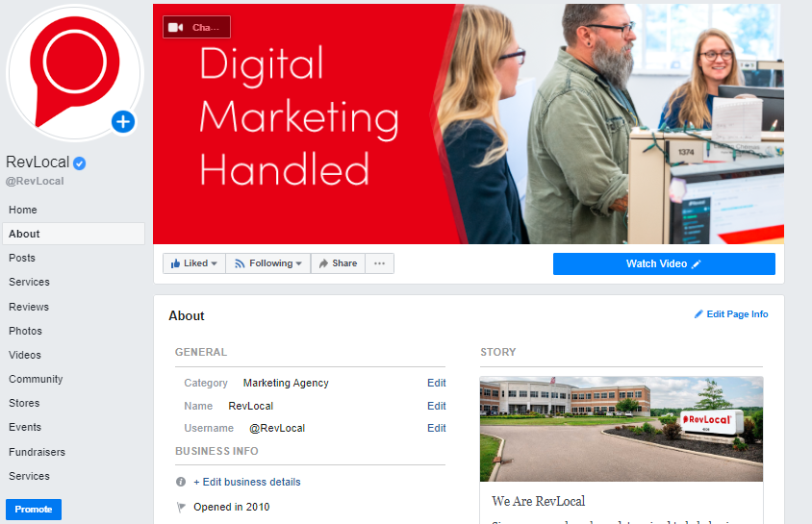Click the verified badge next to RevLocal
This screenshot has width=812, height=524.
tap(79, 163)
